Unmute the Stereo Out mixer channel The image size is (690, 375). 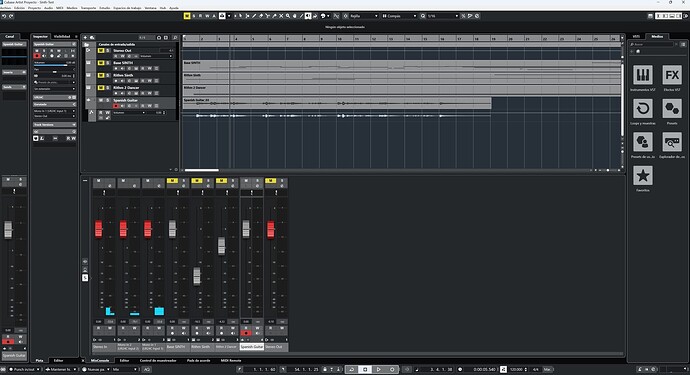[271, 180]
